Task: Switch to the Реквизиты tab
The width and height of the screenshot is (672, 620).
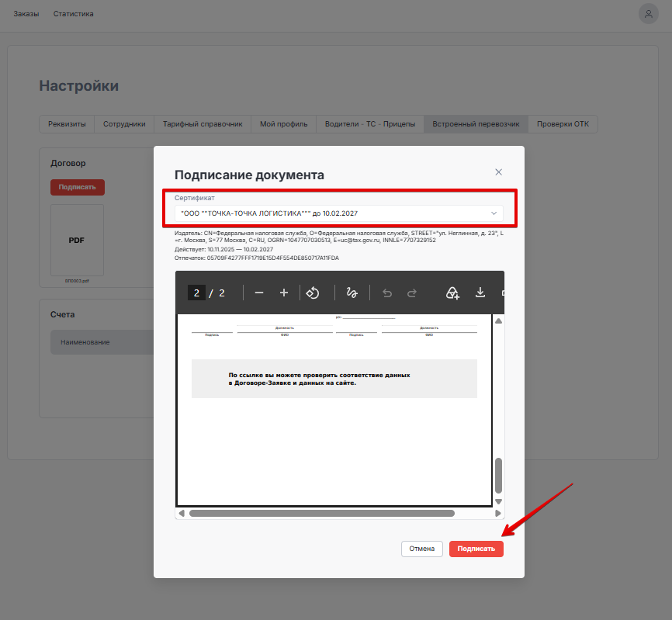Action: (x=67, y=124)
